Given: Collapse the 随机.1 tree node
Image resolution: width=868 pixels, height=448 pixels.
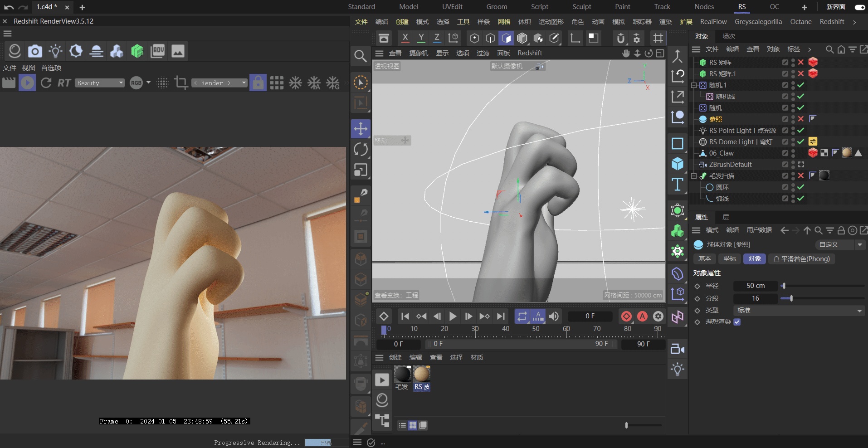Looking at the screenshot, I should [693, 85].
